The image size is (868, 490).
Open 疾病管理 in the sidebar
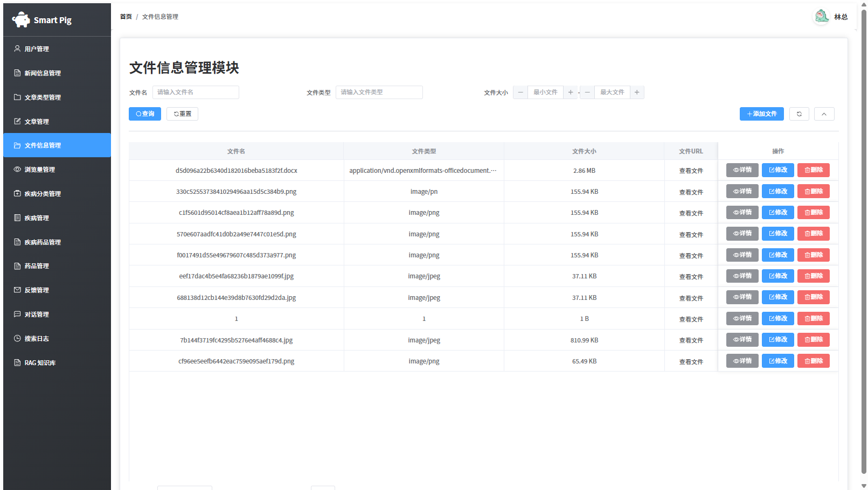click(57, 218)
